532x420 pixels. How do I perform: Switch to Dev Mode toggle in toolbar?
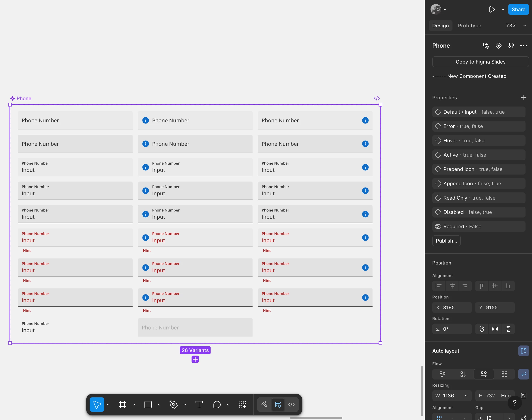pos(291,405)
